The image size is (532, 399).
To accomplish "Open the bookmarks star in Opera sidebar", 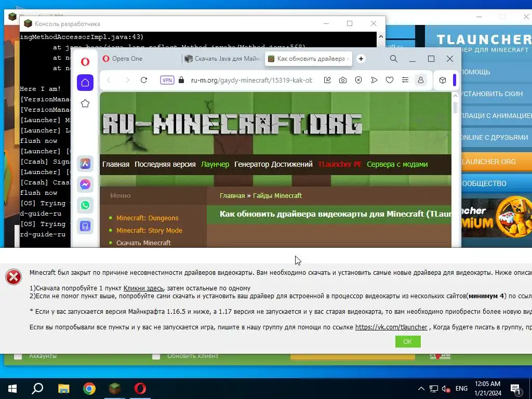I will [85, 103].
